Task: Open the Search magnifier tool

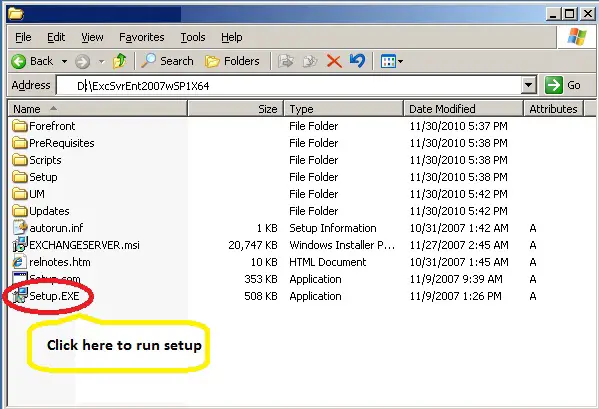Action: 167,61
